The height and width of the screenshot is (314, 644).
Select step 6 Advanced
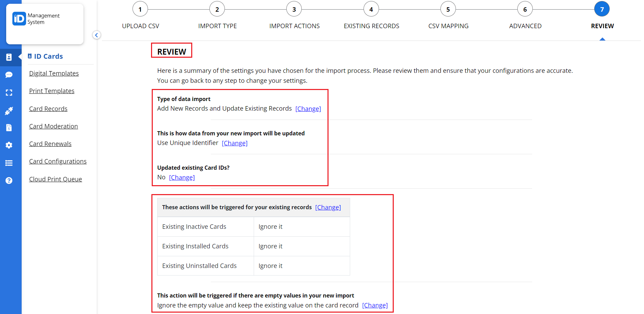[525, 9]
